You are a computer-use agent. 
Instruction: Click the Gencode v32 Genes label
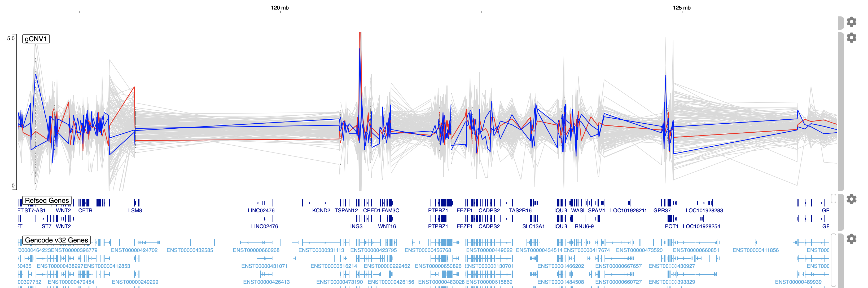click(x=56, y=240)
